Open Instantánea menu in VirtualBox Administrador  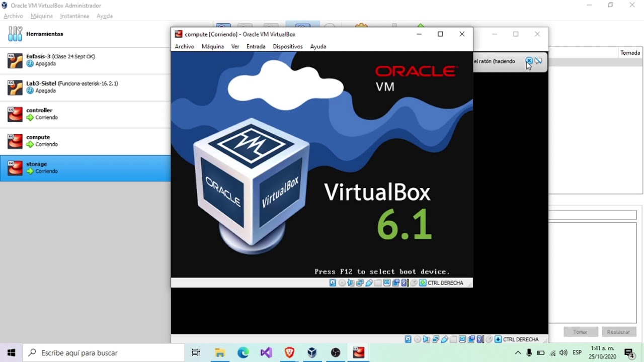pyautogui.click(x=74, y=16)
